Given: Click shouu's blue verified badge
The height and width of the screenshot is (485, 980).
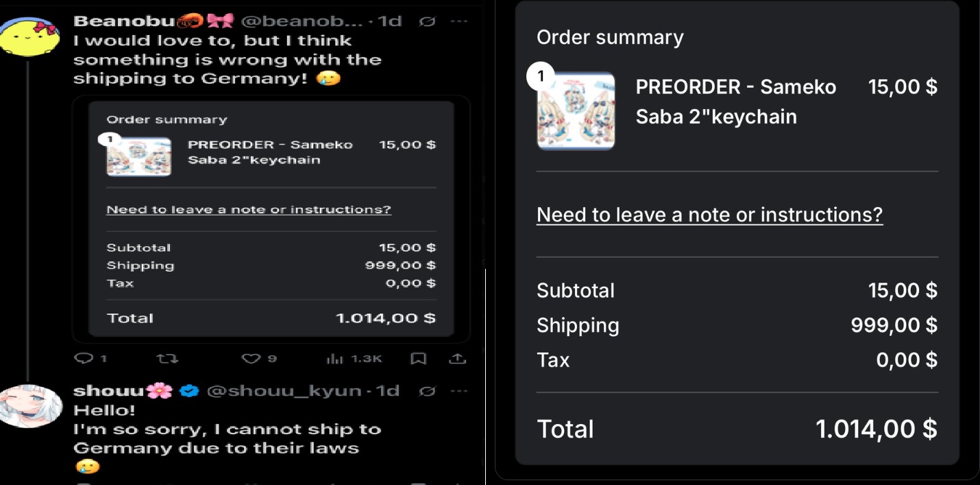Looking at the screenshot, I should pyautogui.click(x=188, y=391).
